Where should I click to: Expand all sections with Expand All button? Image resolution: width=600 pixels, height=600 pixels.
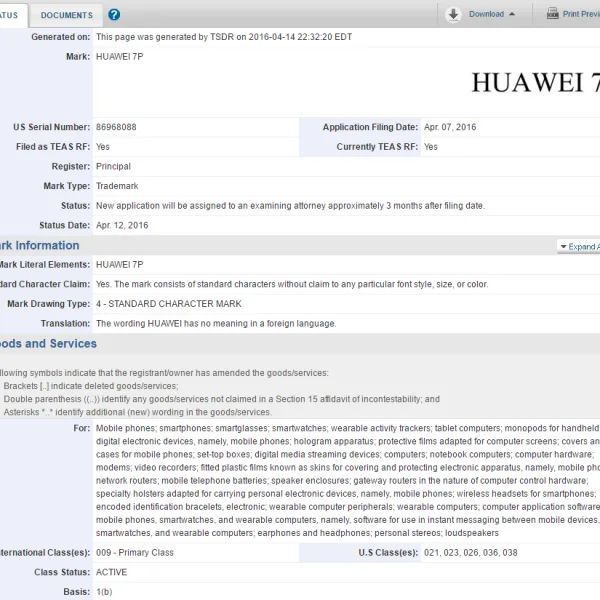tap(579, 247)
